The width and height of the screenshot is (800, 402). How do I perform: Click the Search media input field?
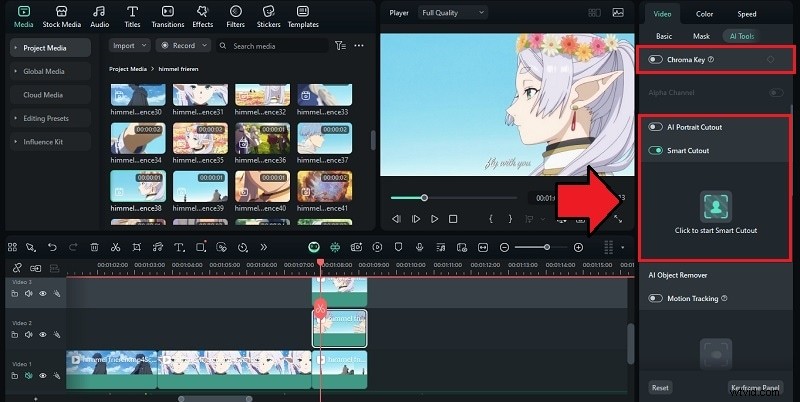272,45
